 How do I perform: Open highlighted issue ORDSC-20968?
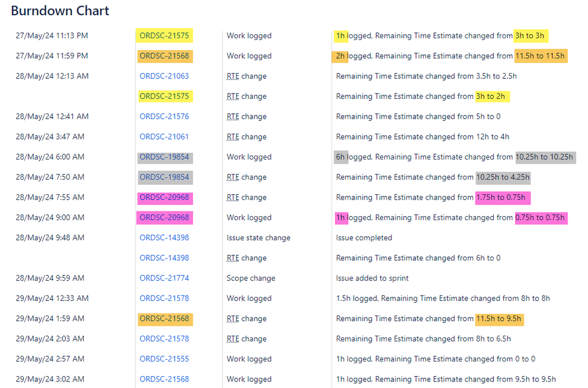tap(164, 197)
